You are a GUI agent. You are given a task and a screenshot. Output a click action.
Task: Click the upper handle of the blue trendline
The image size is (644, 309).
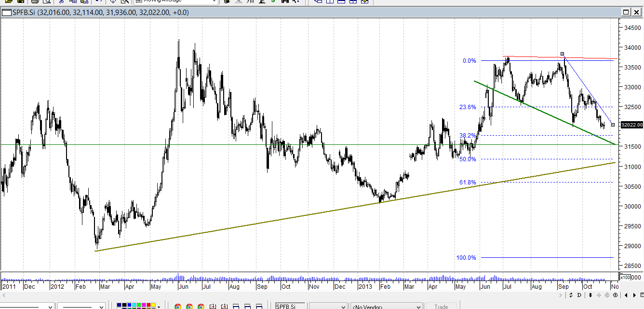[562, 54]
